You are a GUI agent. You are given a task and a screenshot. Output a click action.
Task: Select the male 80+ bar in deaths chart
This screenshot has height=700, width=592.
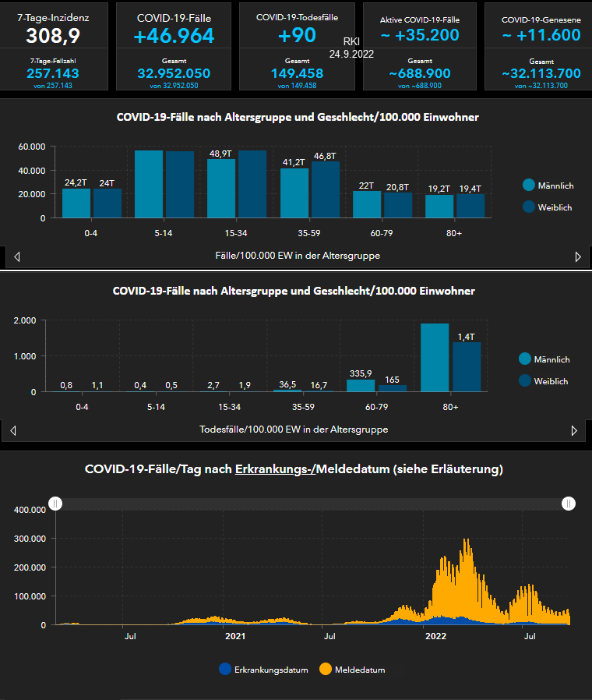[x=435, y=357]
